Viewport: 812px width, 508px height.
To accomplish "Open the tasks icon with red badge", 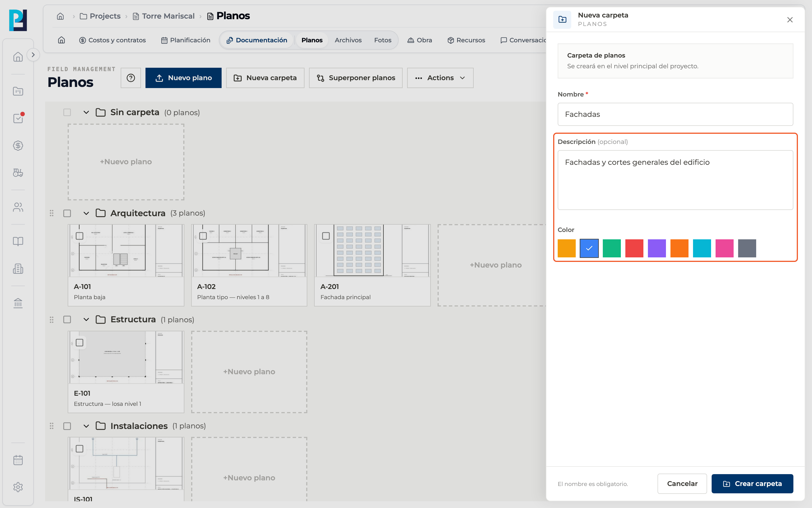I will point(18,118).
